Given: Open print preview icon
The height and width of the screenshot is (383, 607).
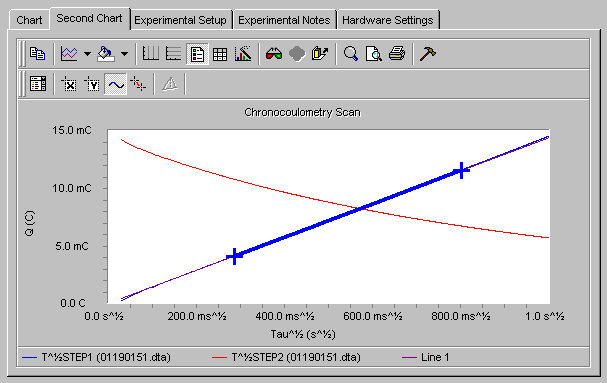Looking at the screenshot, I should click(374, 53).
